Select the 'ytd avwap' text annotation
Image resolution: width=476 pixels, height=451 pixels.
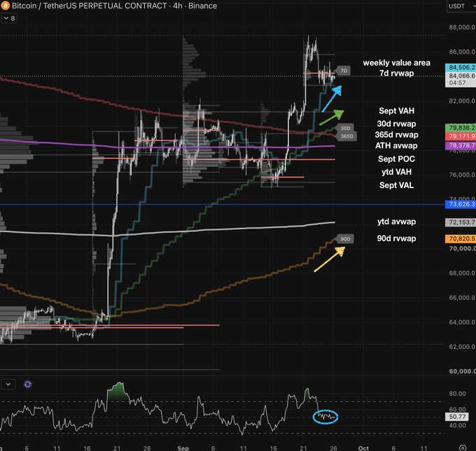396,222
